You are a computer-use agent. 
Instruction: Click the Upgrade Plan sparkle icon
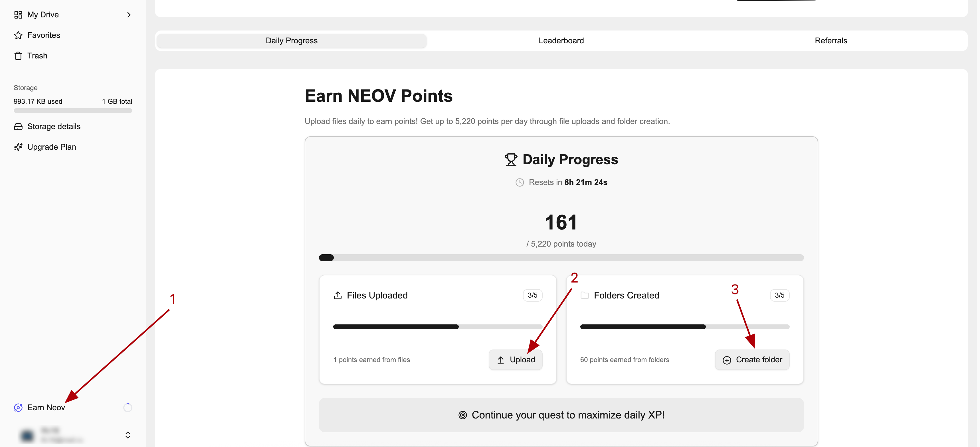point(18,147)
